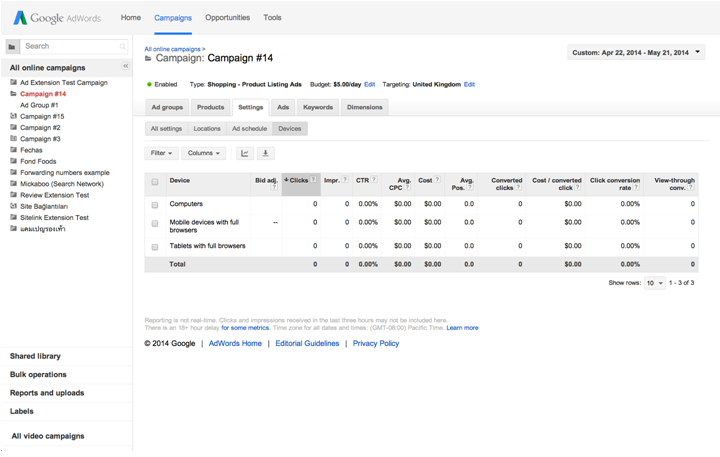
Task: Click the chart toggle graph icon
Action: (x=245, y=153)
